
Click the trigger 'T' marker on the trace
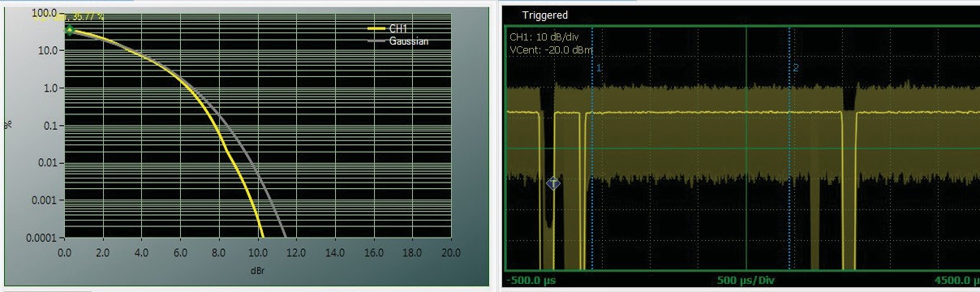(553, 183)
